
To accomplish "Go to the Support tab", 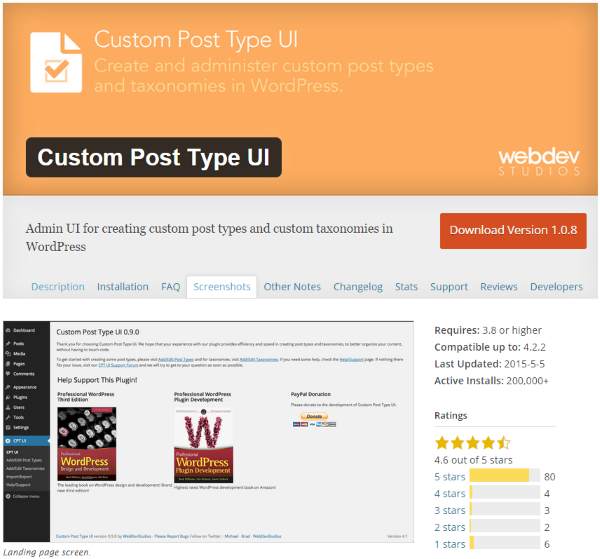I will pyautogui.click(x=449, y=287).
